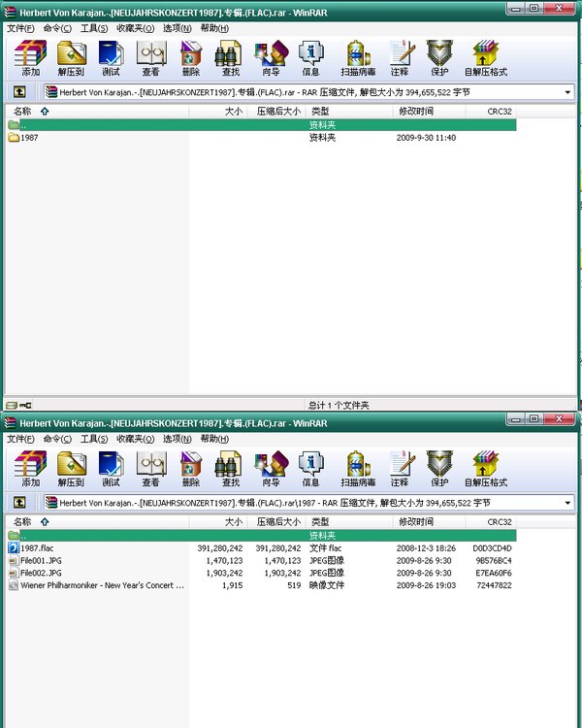The image size is (582, 728).
Task: Click 添加 (Add) icon in lower WinRAR window
Action: (31, 469)
